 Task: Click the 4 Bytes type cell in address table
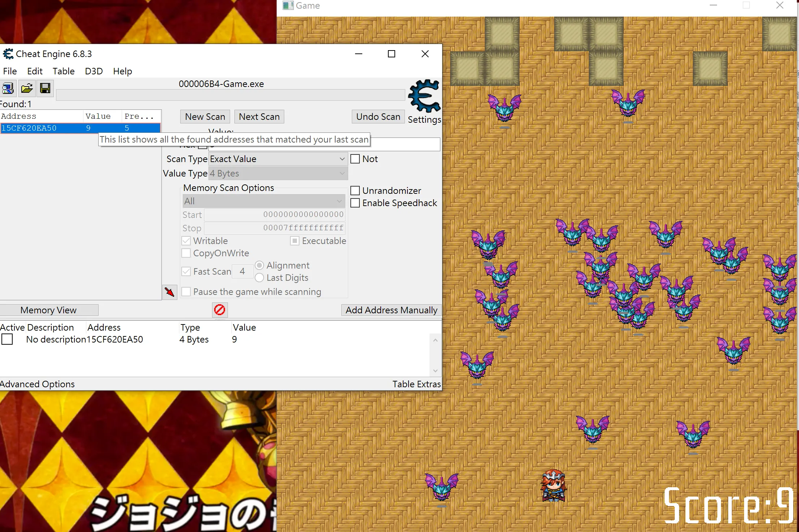click(x=194, y=339)
